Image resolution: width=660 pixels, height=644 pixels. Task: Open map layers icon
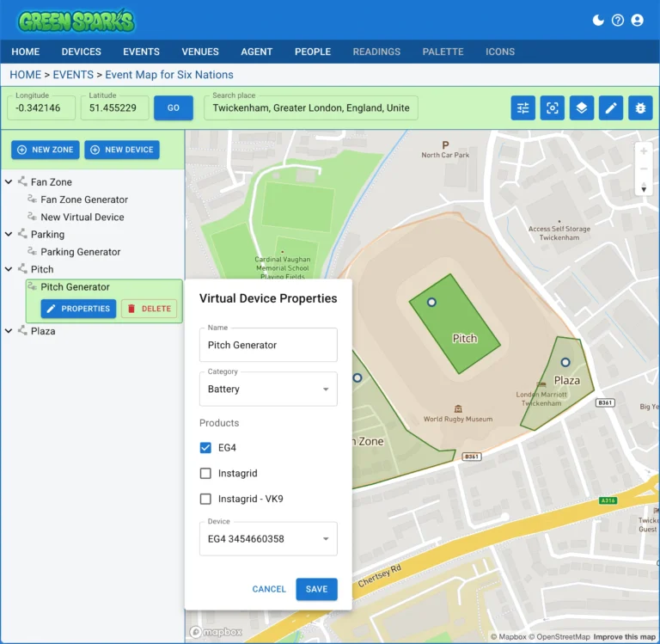(x=582, y=108)
